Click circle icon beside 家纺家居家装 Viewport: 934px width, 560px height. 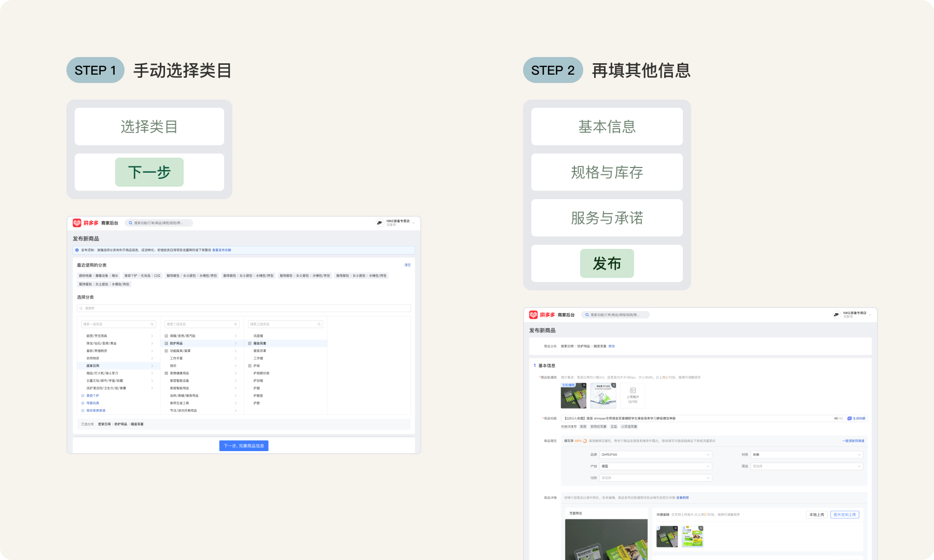[83, 411]
